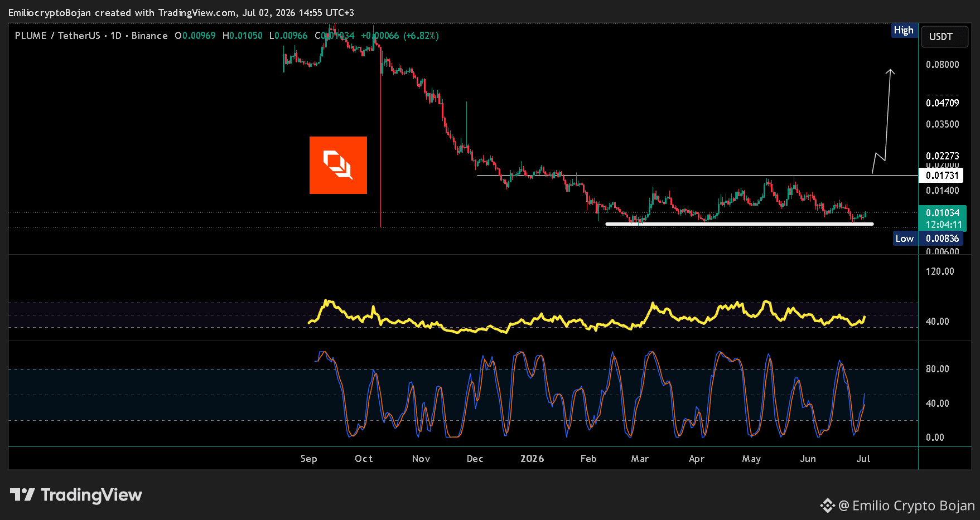Click the Jul label on time axis
The height and width of the screenshot is (520, 980).
[863, 459]
